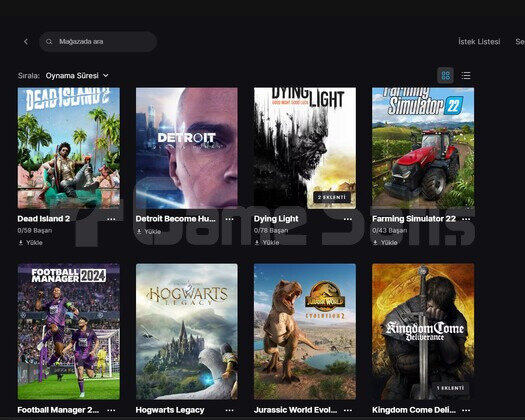Open more options for Dying Light
Image resolution: width=525 pixels, height=420 pixels.
[348, 219]
